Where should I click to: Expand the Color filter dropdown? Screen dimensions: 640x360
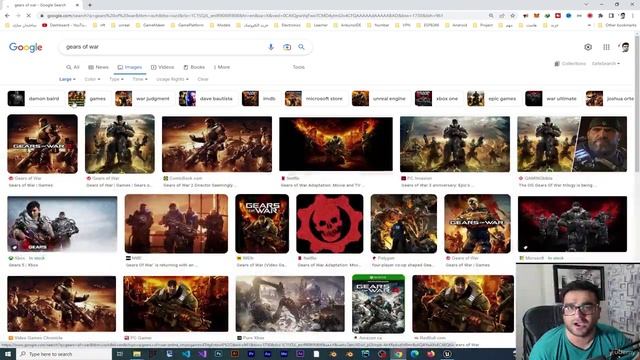click(x=92, y=79)
